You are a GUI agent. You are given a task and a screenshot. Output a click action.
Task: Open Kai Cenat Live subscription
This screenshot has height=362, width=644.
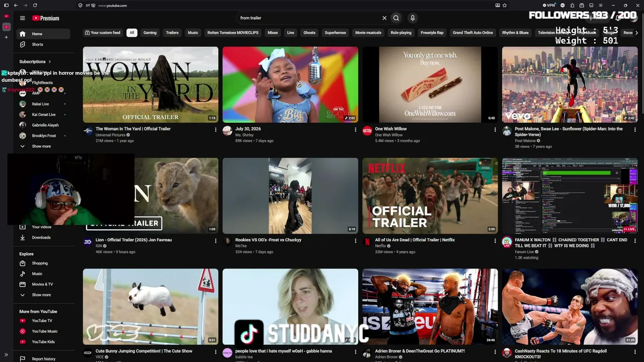point(42,115)
